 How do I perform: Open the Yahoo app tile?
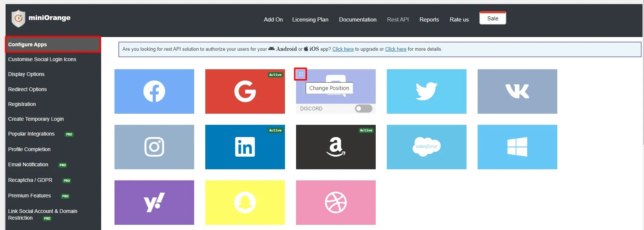tap(154, 203)
